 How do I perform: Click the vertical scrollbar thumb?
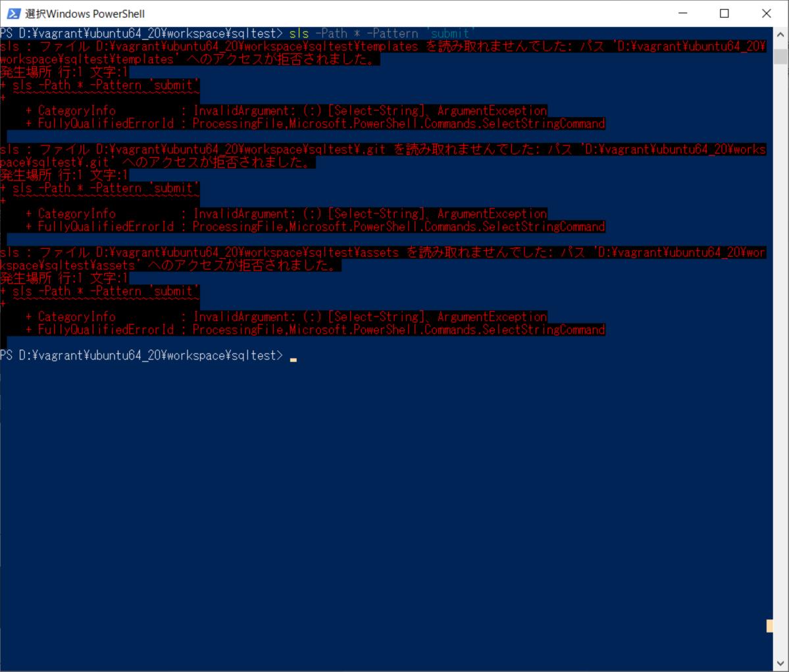[780, 56]
